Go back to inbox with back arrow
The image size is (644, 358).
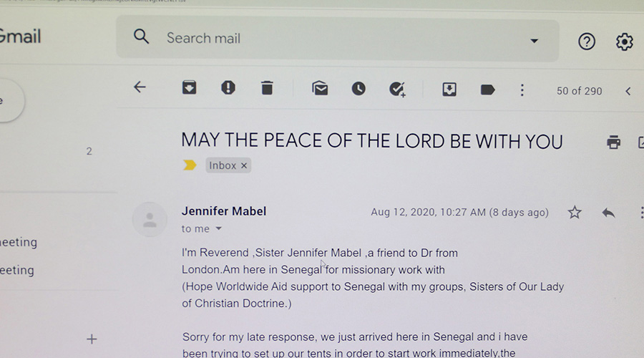pos(140,87)
